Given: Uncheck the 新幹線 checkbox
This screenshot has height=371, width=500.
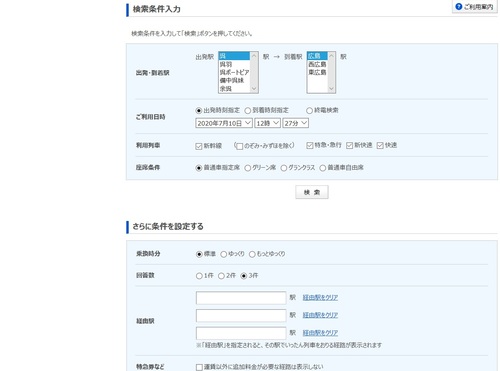Looking at the screenshot, I should [x=199, y=146].
